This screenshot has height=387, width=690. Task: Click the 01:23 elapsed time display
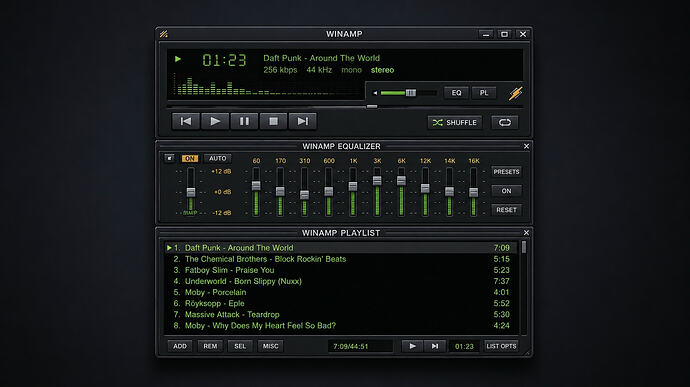click(224, 60)
